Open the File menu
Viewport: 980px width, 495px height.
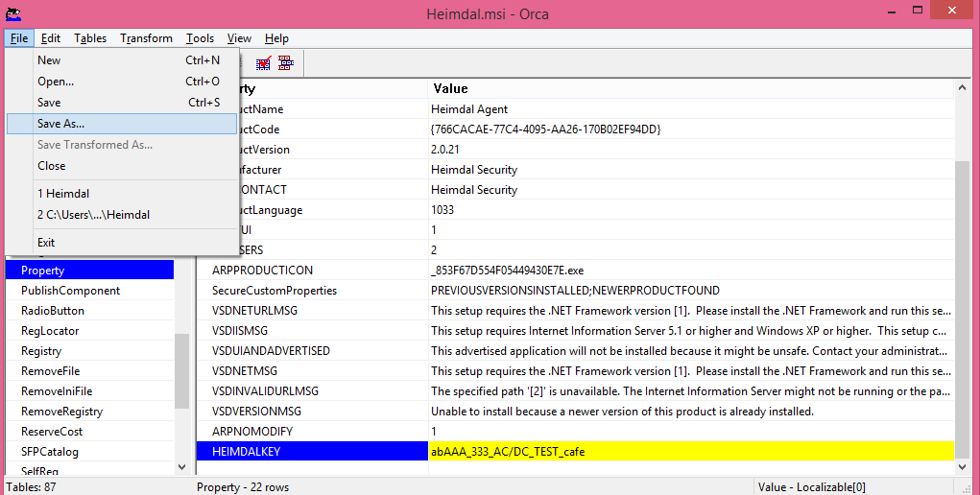[x=19, y=38]
